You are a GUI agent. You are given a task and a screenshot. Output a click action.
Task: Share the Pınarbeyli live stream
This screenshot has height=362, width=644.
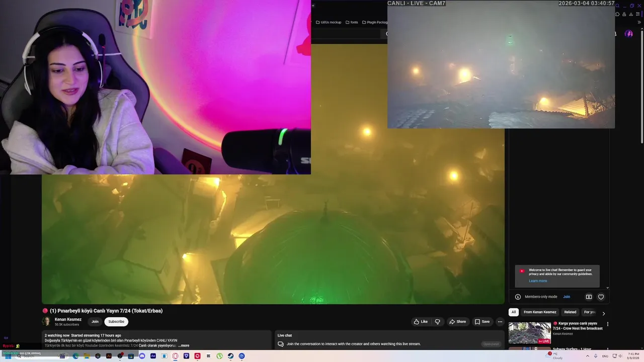point(457,322)
